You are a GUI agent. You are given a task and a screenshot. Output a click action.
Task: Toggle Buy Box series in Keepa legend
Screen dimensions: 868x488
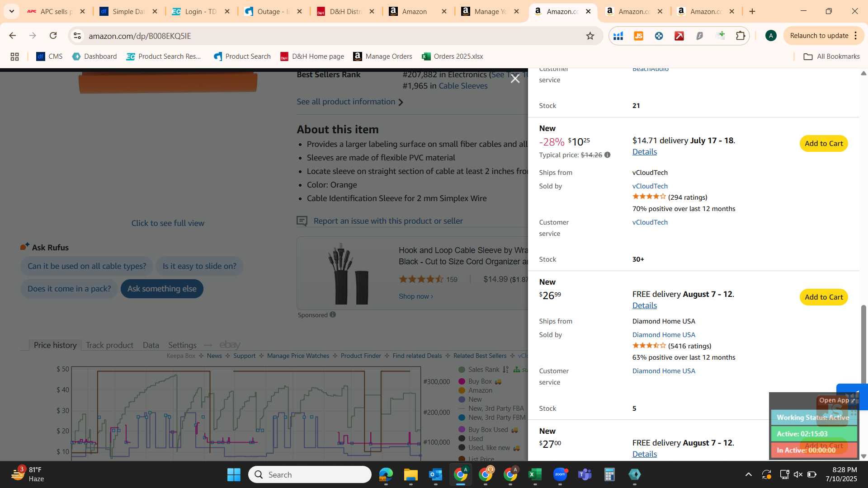click(x=480, y=382)
